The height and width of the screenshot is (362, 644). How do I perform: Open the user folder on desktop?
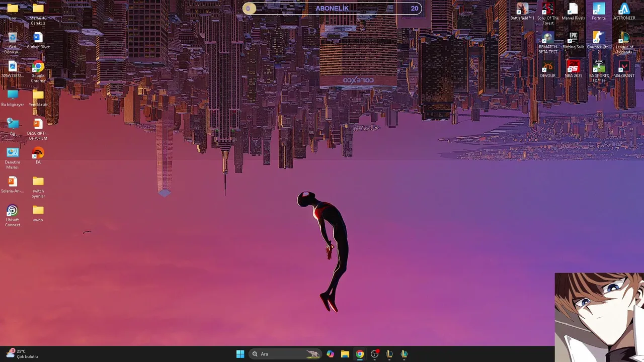pos(13,11)
